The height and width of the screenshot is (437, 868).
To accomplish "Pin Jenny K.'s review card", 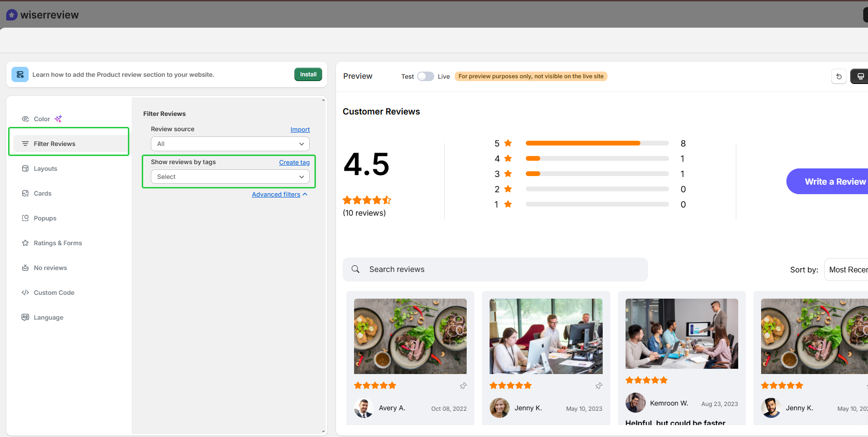I will click(x=598, y=386).
